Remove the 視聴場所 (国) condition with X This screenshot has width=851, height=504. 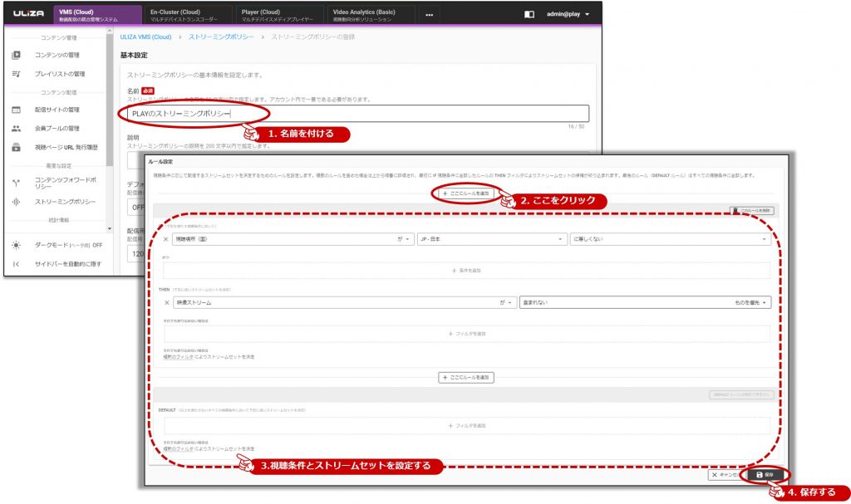[165, 239]
